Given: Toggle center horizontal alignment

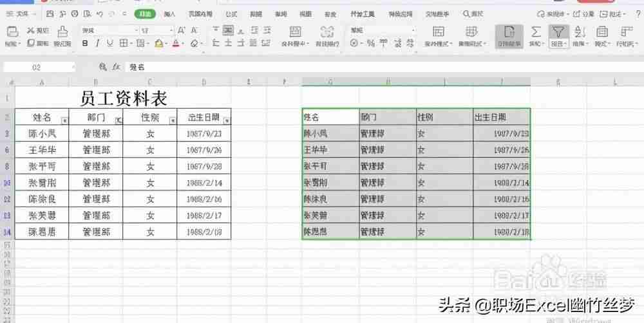Looking at the screenshot, I should point(229,43).
